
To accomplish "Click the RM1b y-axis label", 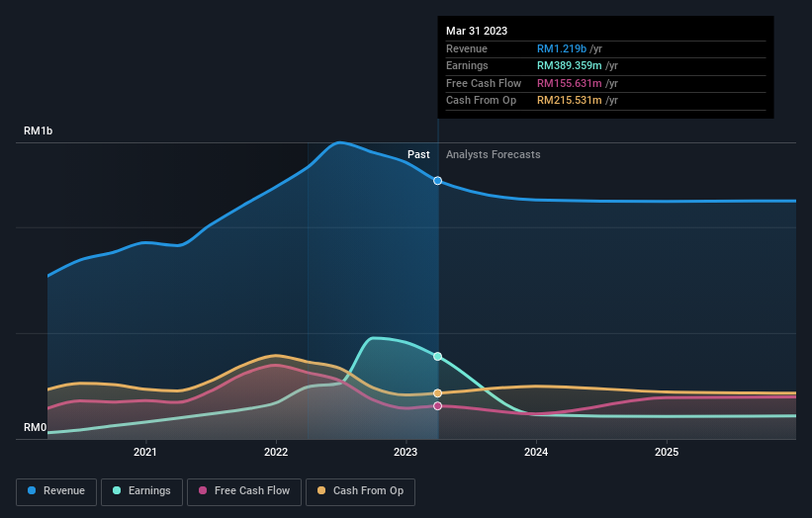I will 39,130.
